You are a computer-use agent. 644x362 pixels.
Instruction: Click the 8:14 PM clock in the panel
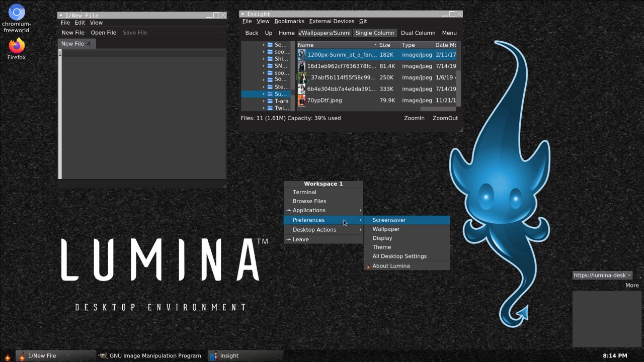(x=615, y=356)
